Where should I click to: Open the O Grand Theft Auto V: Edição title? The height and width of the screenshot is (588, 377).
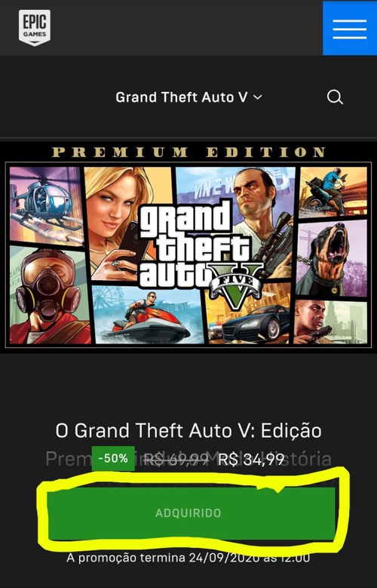[x=188, y=431]
